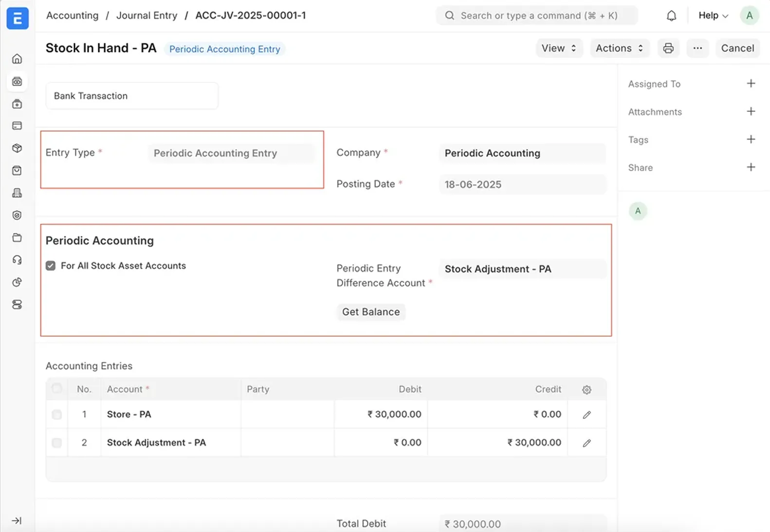Check the Stock Adjustment - PA row checkbox
Viewport: 770px width, 532px height.
[57, 443]
